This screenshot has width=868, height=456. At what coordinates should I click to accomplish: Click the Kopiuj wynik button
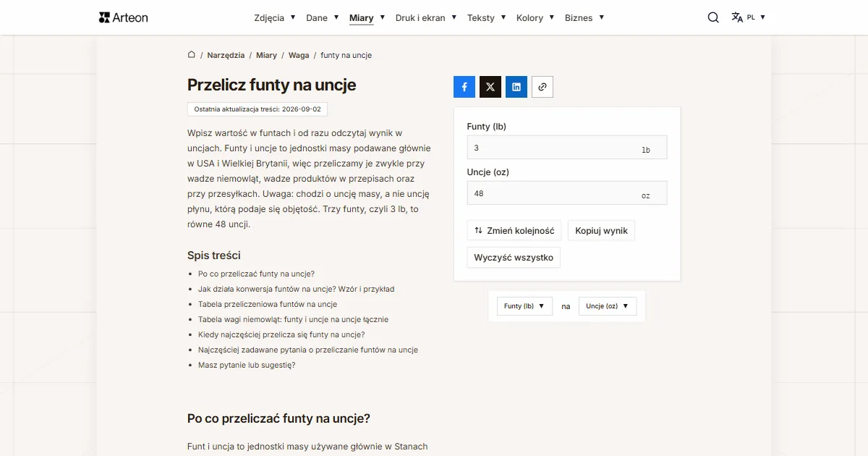click(x=601, y=231)
